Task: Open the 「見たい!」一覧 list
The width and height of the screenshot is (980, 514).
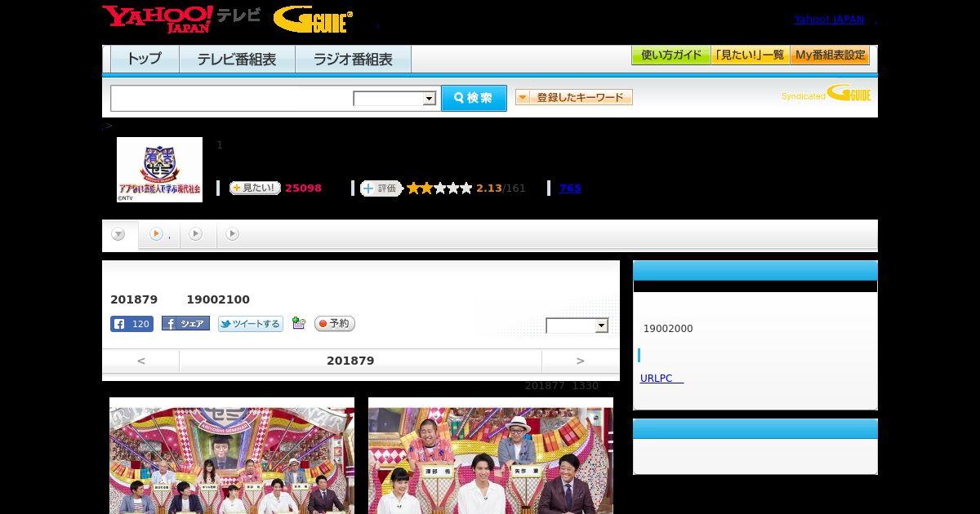Action: pyautogui.click(x=750, y=55)
